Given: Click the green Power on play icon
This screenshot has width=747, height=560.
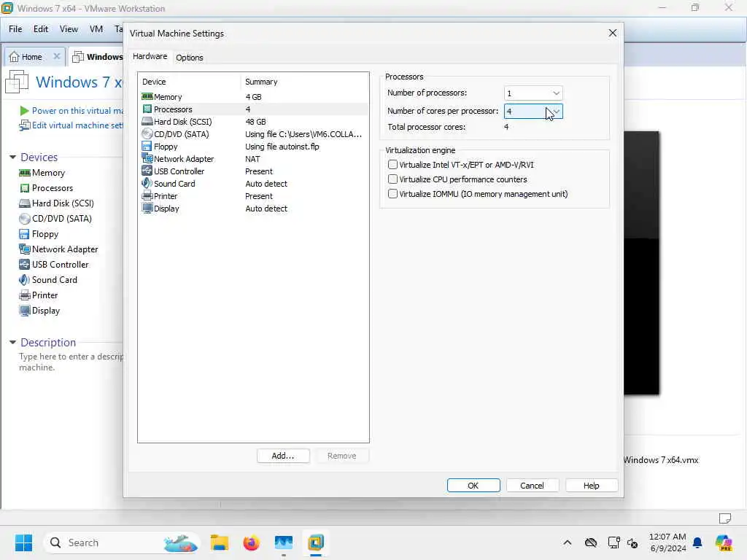Looking at the screenshot, I should click(24, 111).
